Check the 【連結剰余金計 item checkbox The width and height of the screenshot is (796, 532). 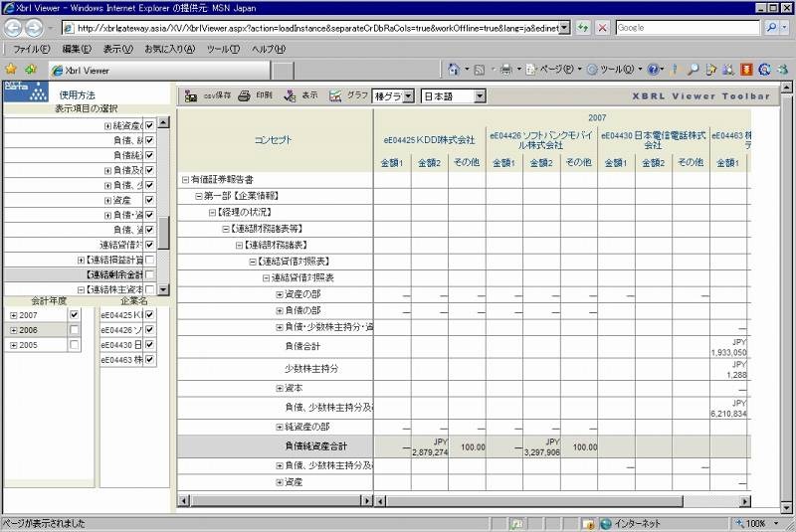point(150,274)
